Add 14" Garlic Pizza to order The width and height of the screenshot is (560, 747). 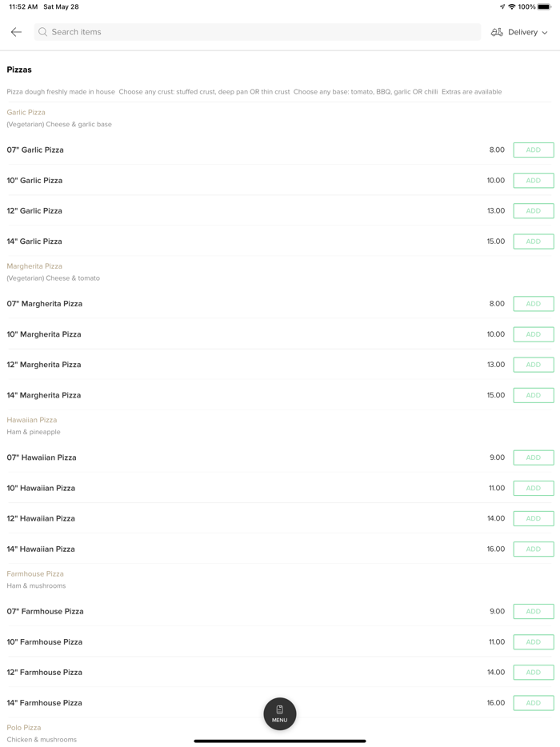(533, 242)
